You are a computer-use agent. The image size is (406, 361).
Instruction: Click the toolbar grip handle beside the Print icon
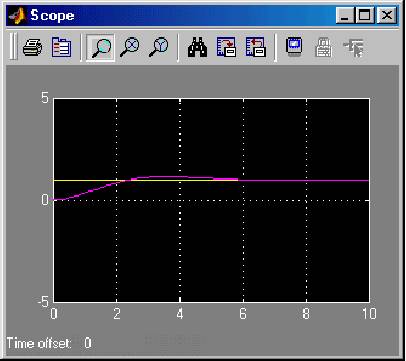(x=13, y=46)
